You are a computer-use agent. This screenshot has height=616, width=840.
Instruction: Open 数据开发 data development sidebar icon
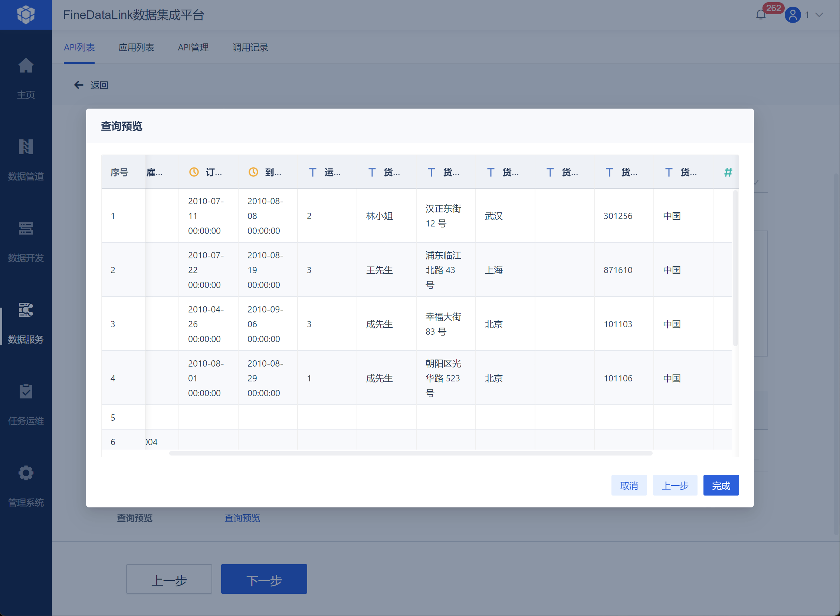pos(26,228)
